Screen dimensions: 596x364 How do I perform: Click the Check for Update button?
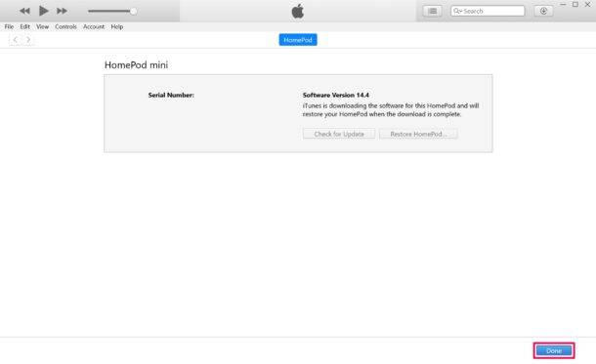pyautogui.click(x=339, y=134)
